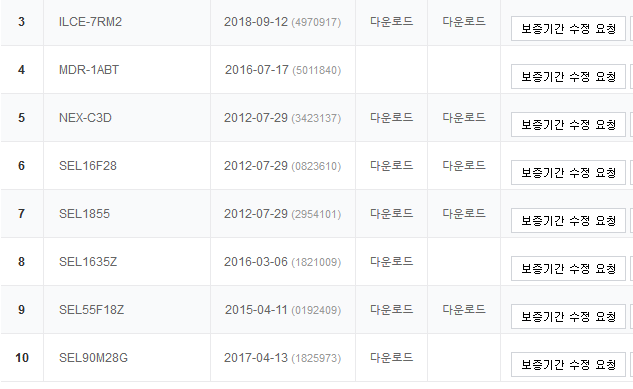
Task: Click 보증기간 수정 요청 button for SEL1635Z
Action: pyautogui.click(x=568, y=269)
